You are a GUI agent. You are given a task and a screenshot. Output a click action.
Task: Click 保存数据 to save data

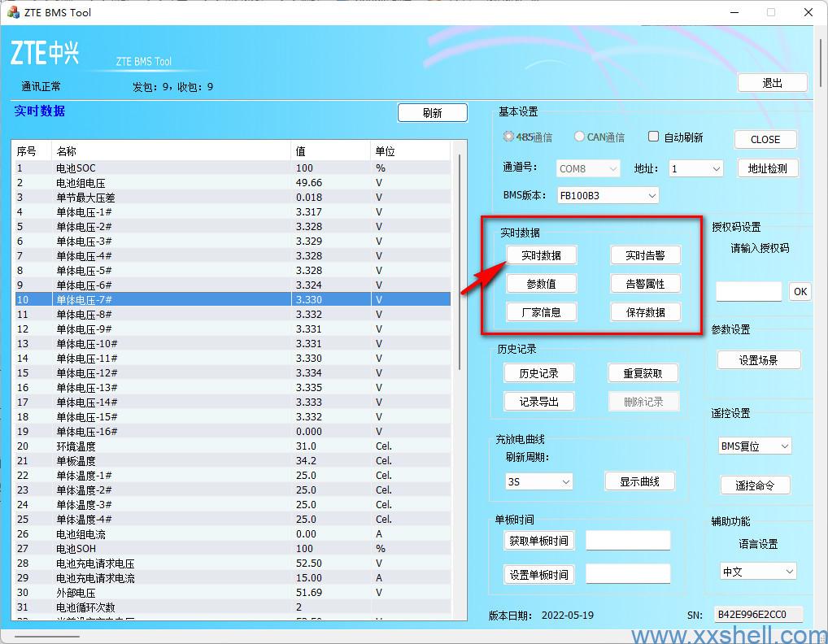644,311
